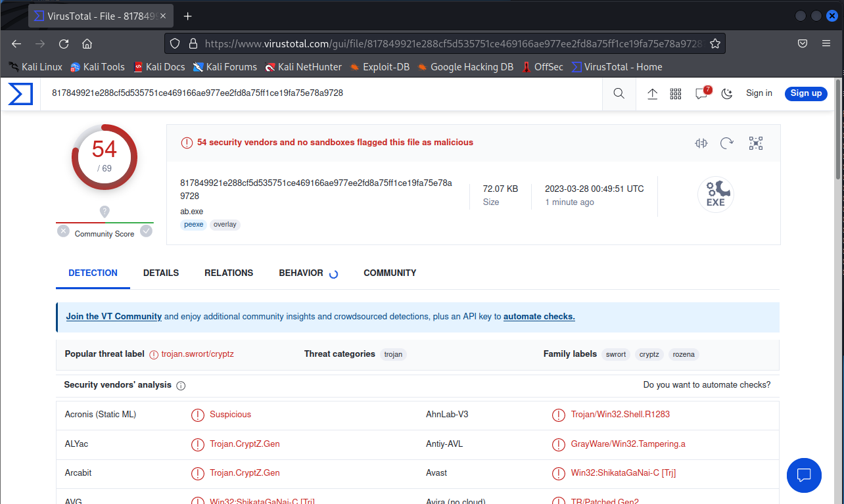Screen dimensions: 844x504
Task: Click the page vertical scrollbar
Action: (x=838, y=128)
